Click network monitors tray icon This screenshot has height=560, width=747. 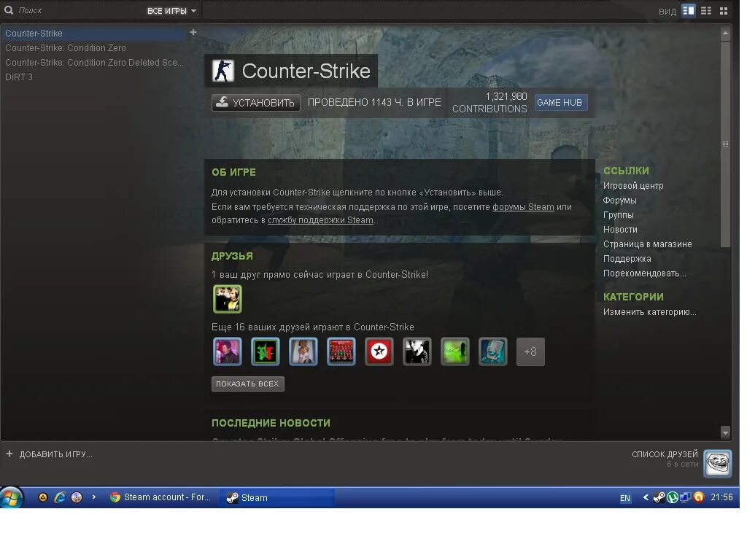tap(686, 497)
